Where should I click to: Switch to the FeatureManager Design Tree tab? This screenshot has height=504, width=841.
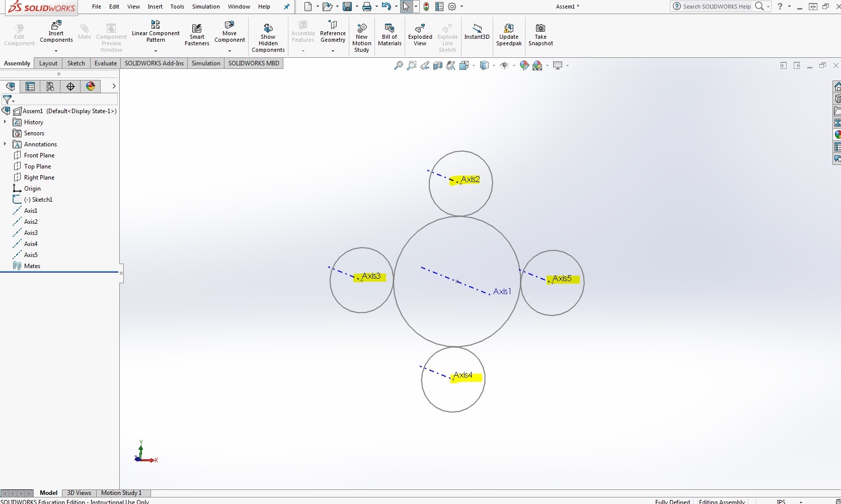click(10, 87)
